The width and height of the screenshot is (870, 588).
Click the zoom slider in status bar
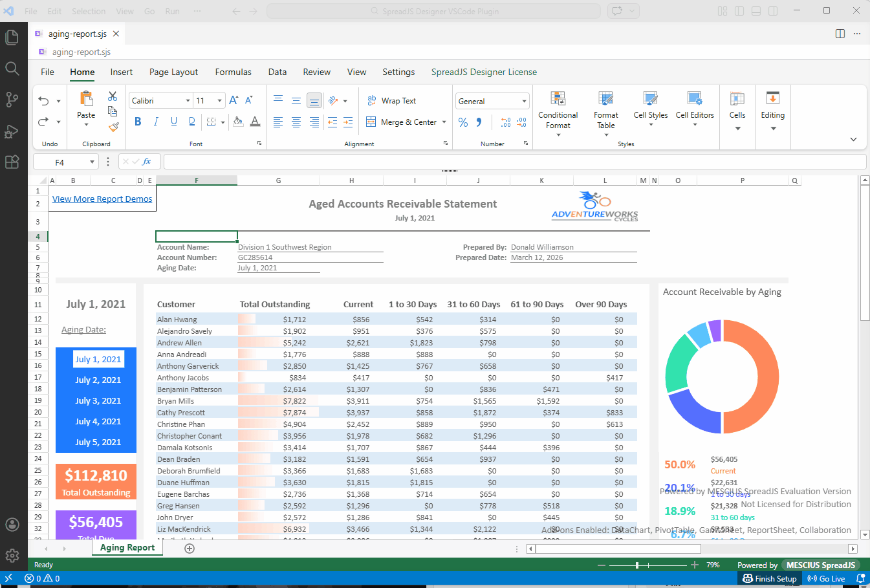click(647, 565)
